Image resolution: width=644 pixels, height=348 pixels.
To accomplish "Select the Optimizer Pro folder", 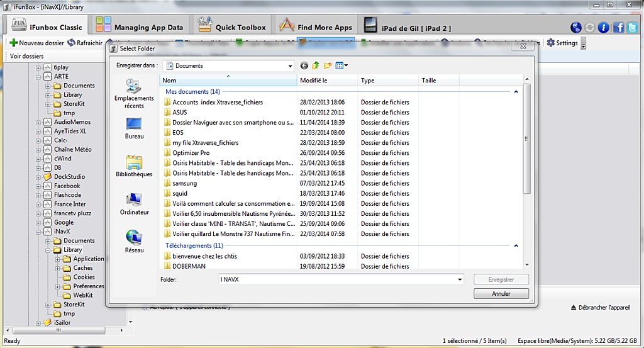I will [x=191, y=153].
